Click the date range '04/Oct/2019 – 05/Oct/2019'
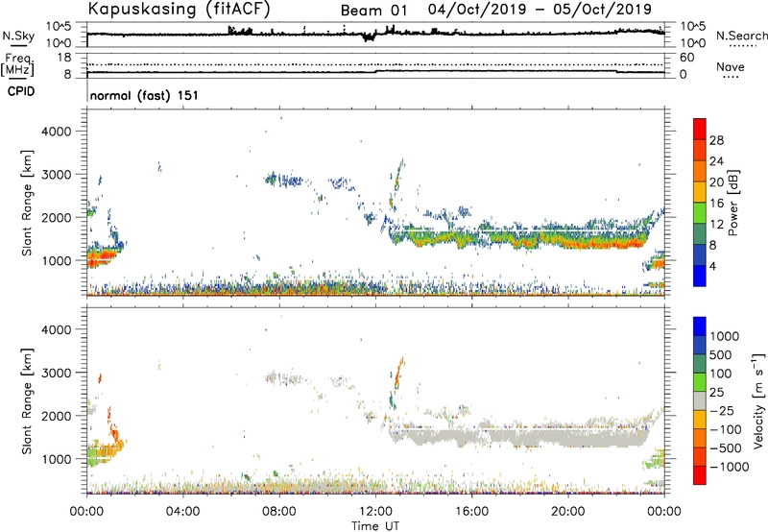 tap(540, 10)
